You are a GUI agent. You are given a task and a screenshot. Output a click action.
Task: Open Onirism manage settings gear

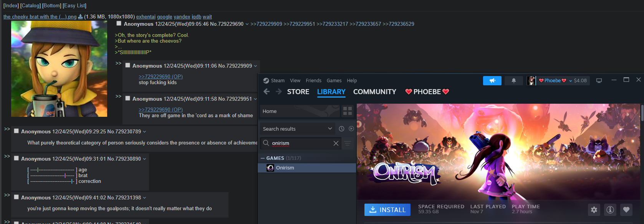[x=594, y=210]
